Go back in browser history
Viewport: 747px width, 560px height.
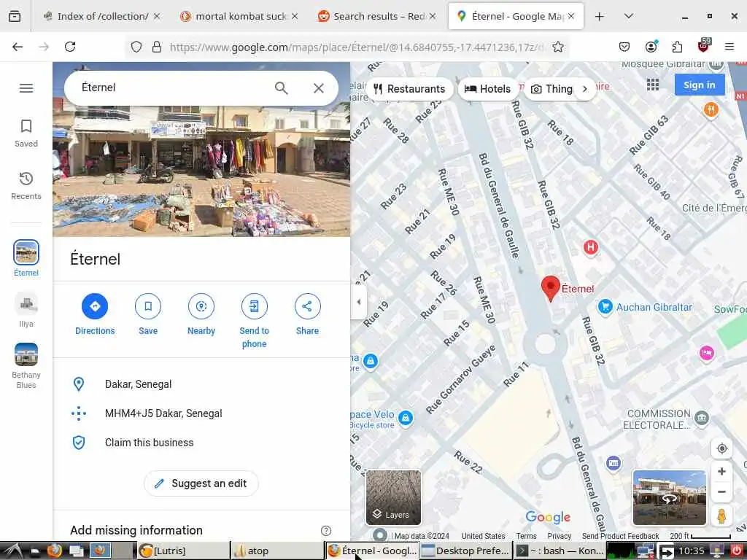pyautogui.click(x=18, y=47)
